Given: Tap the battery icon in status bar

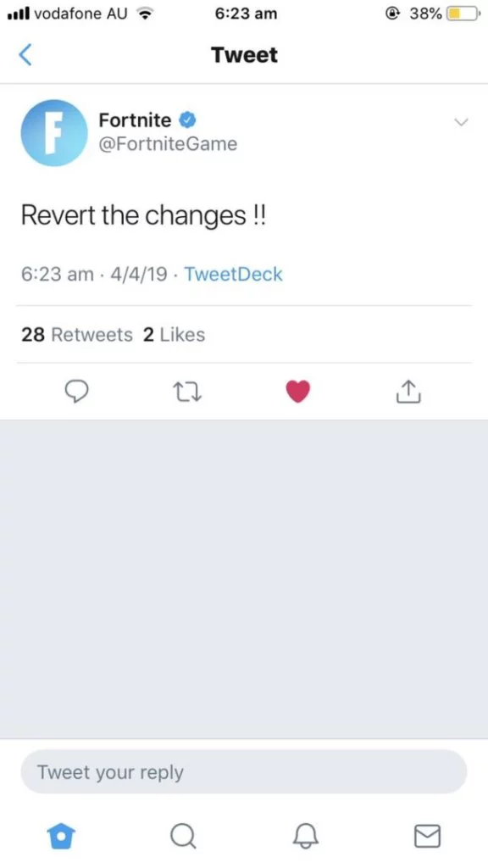Looking at the screenshot, I should click(463, 14).
